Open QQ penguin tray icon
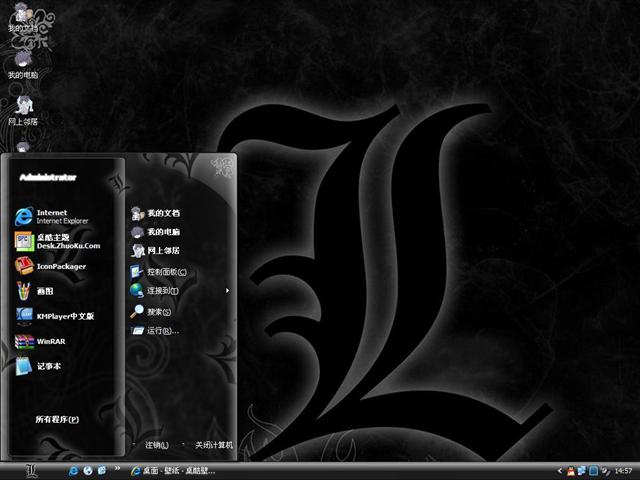The image size is (640, 480). (x=571, y=471)
